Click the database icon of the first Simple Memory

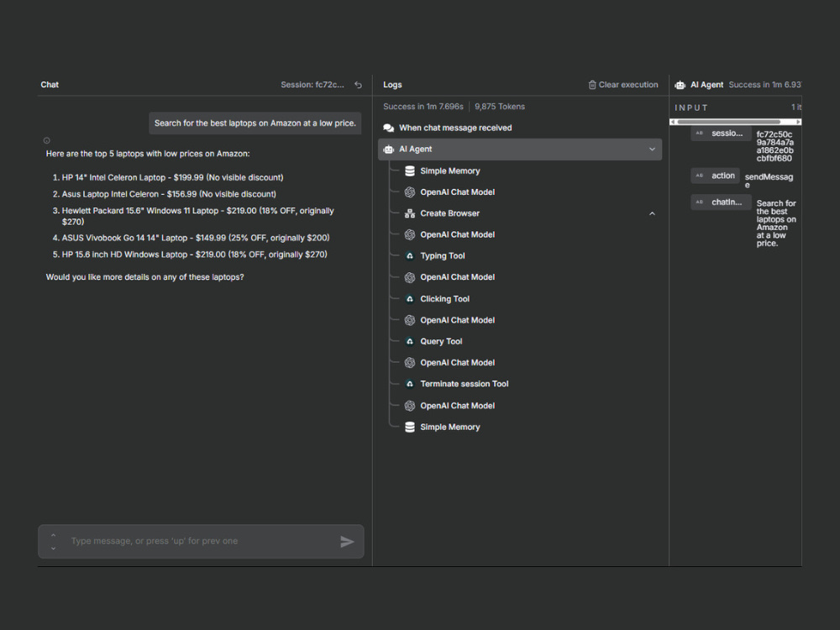[410, 171]
